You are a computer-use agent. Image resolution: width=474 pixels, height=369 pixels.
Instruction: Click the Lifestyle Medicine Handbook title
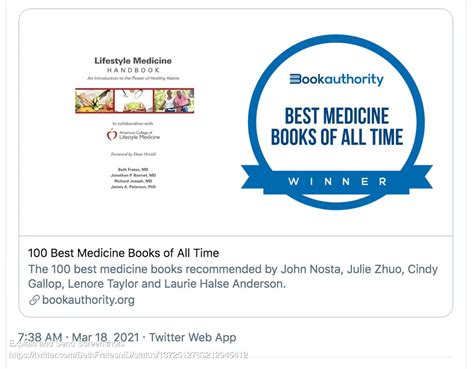(133, 65)
